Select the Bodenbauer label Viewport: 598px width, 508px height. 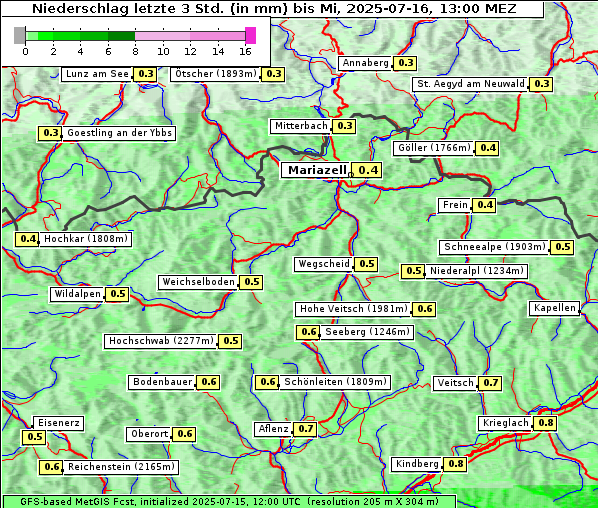[x=162, y=383]
